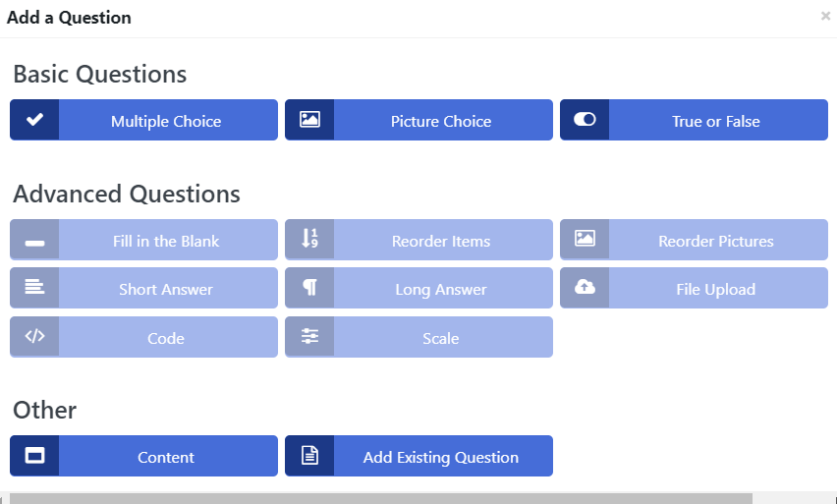Screen dimensions: 837x504
Task: Click the sliders icon beside Scale
Action: (x=309, y=337)
